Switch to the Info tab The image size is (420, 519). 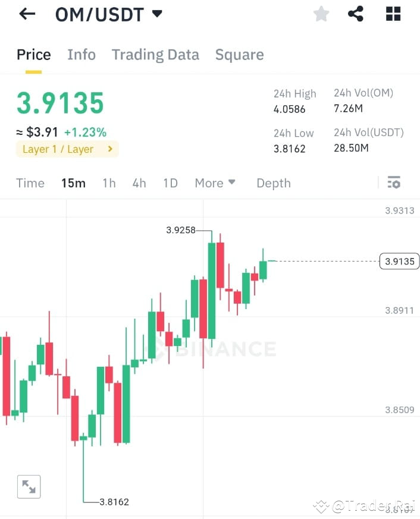82,55
